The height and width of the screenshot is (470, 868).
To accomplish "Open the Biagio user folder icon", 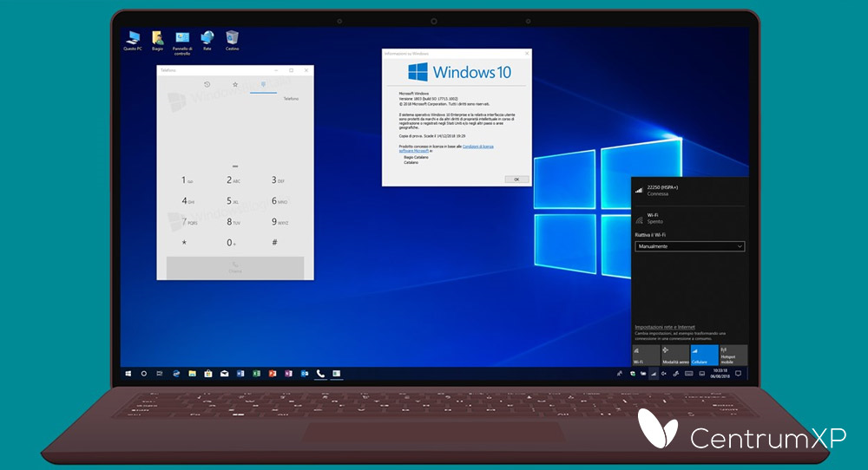I will pos(158,41).
